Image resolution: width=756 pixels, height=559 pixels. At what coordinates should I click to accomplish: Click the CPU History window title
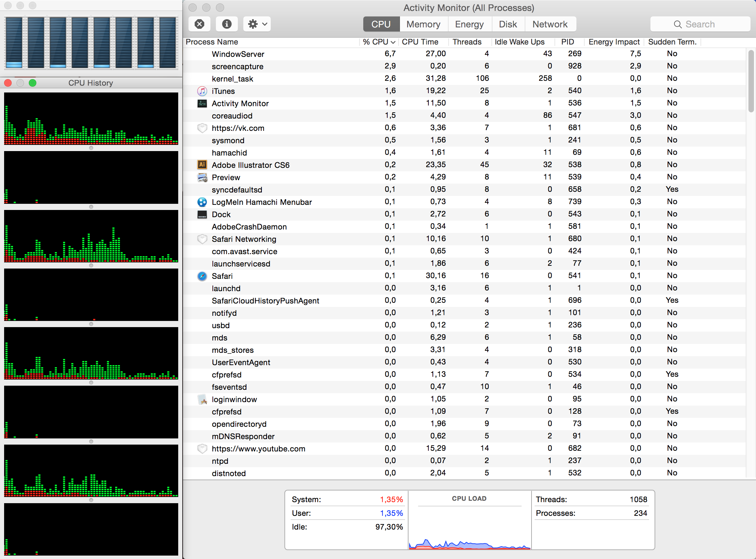coord(90,83)
